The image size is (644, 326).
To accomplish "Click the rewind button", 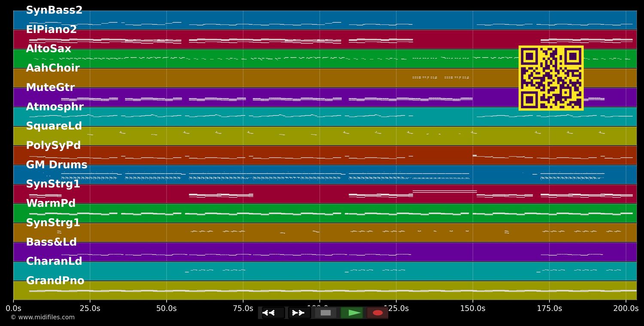I will pyautogui.click(x=273, y=313).
